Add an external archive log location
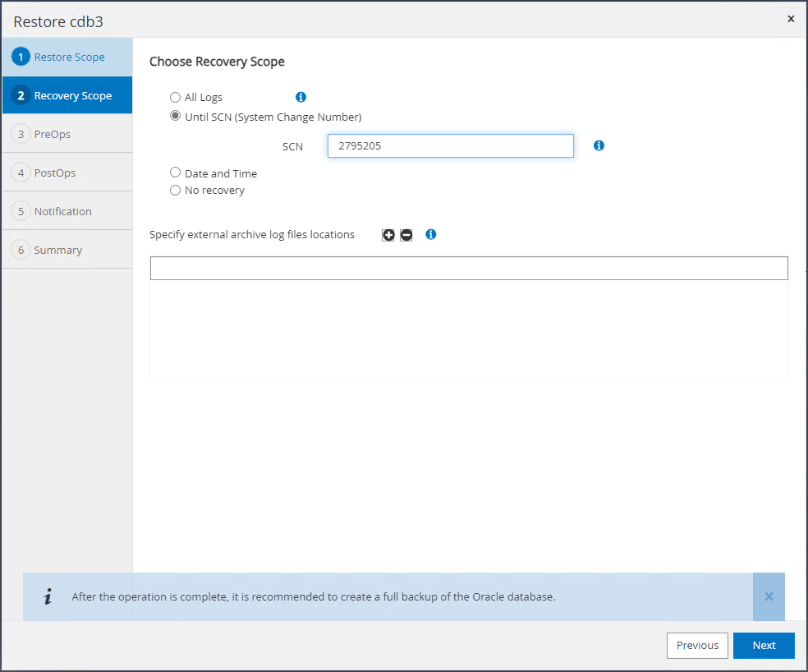Viewport: 808px width, 672px height. (388, 235)
